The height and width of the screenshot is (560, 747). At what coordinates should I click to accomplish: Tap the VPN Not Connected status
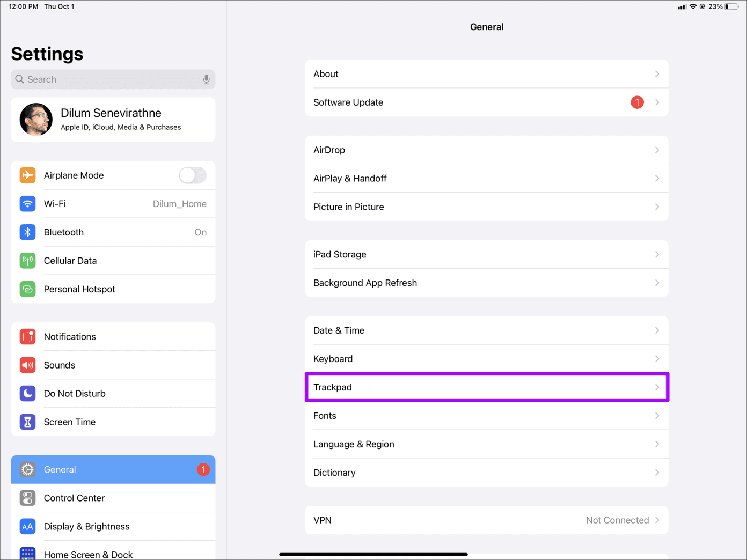617,520
